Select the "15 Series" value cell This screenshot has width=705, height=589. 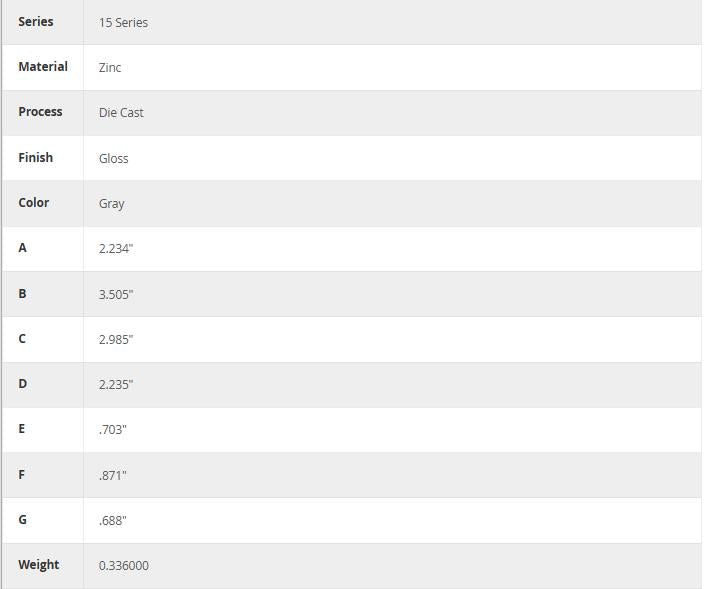[x=123, y=22]
